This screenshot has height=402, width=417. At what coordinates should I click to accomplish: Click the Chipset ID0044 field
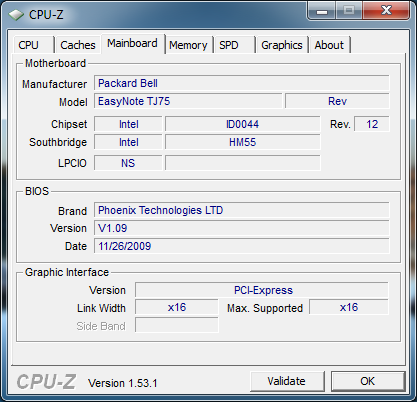(243, 124)
